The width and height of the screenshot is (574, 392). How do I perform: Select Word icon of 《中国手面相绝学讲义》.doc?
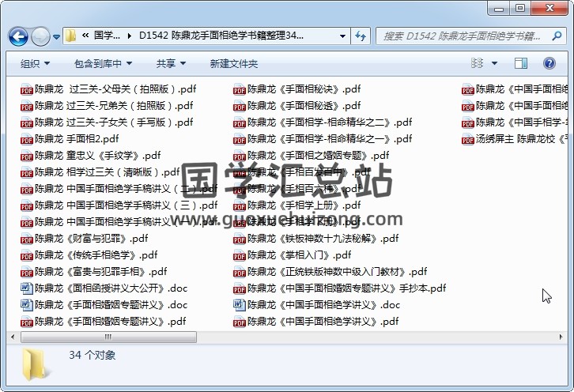239,305
